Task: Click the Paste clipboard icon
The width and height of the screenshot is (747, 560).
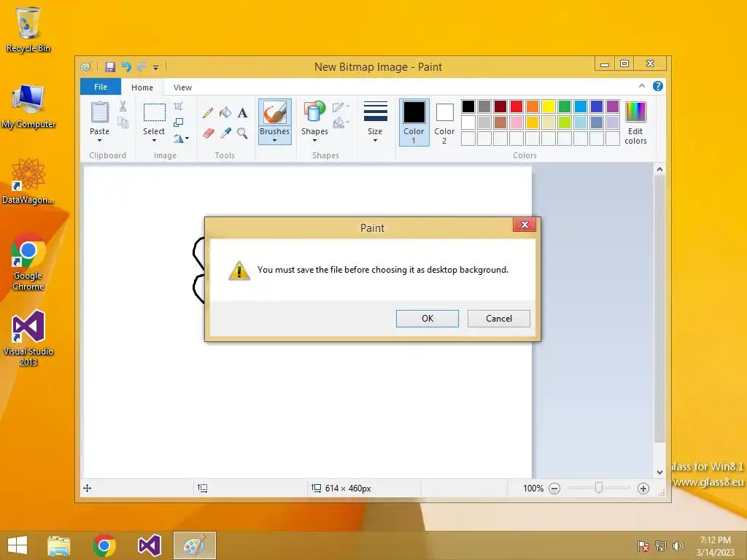Action: tap(99, 113)
